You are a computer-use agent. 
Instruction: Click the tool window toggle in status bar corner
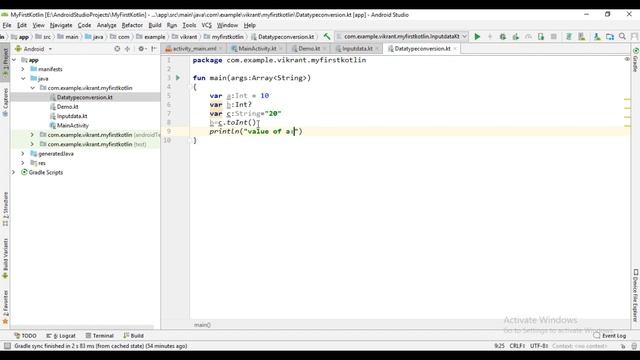[x=7, y=346]
